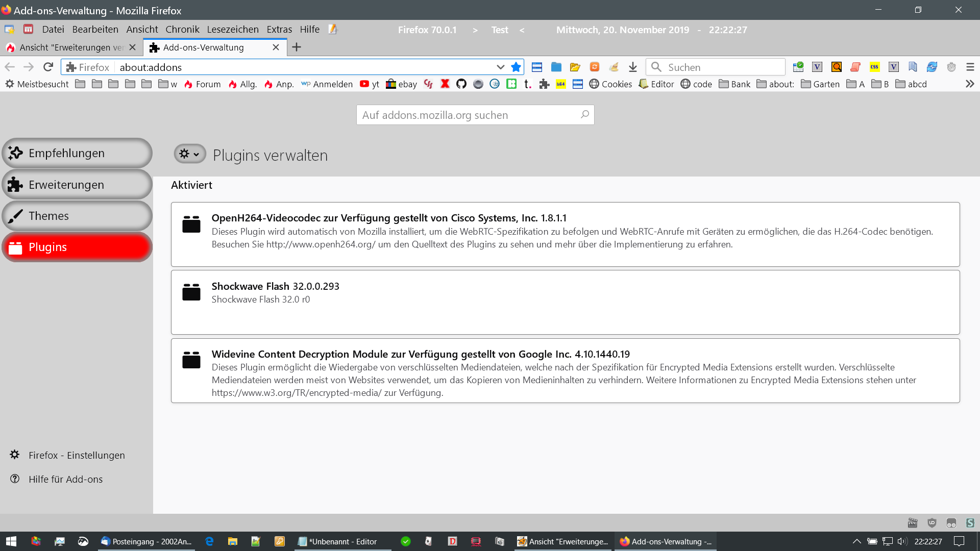Open the Firefox hamburger menu
The image size is (980, 551).
pyautogui.click(x=970, y=67)
